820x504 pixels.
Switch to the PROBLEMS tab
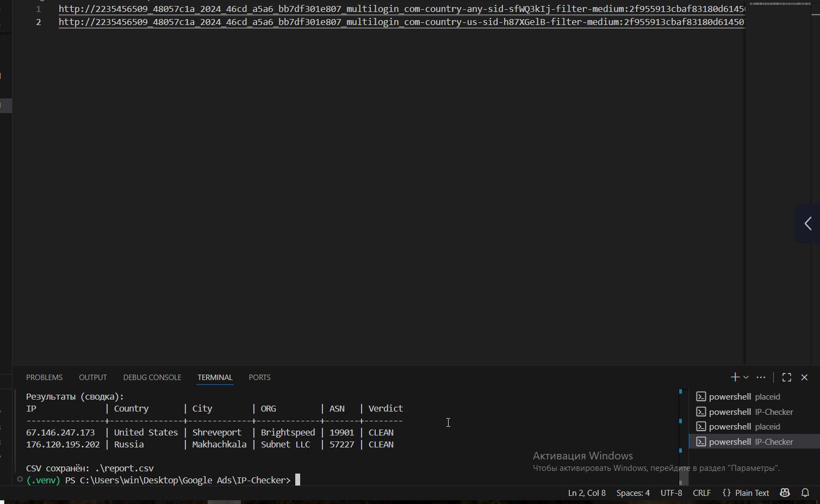point(44,377)
